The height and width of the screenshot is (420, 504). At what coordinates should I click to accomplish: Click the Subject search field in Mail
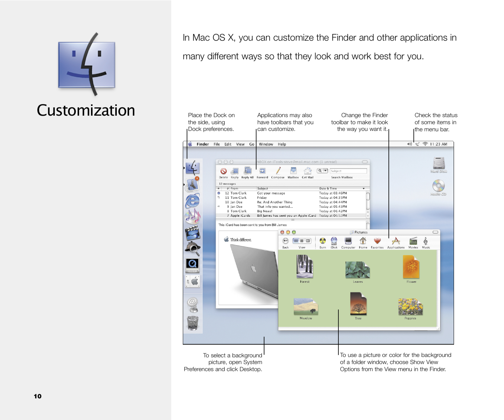point(348,171)
